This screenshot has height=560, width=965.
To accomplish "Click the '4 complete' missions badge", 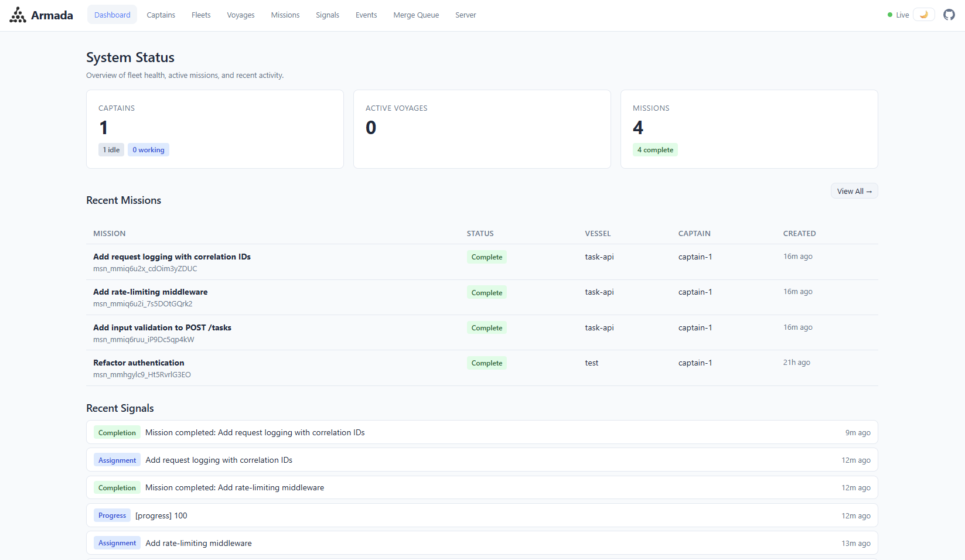I will 654,149.
